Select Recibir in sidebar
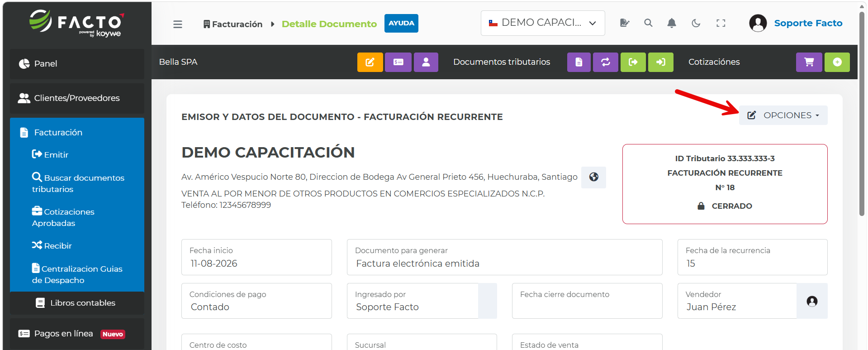This screenshot has height=350, width=868. point(52,246)
